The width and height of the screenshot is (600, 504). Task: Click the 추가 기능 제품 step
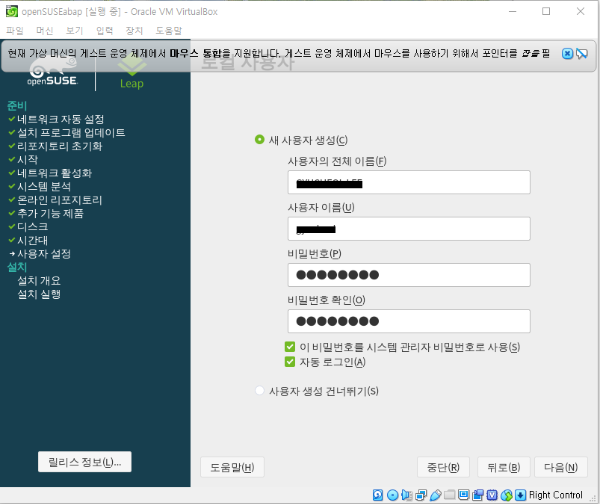pos(50,213)
